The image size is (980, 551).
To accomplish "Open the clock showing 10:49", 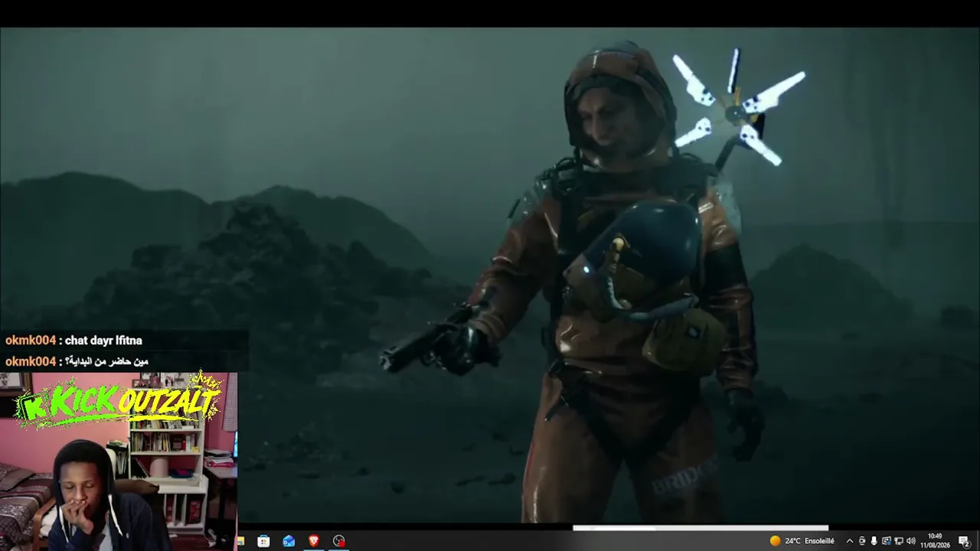I will pos(935,541).
